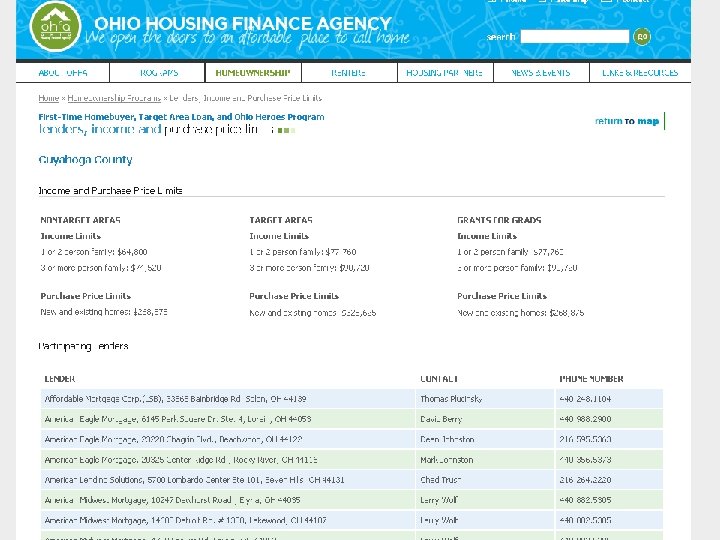Open the Links & Resources tab
The image size is (720, 540).
click(x=640, y=73)
